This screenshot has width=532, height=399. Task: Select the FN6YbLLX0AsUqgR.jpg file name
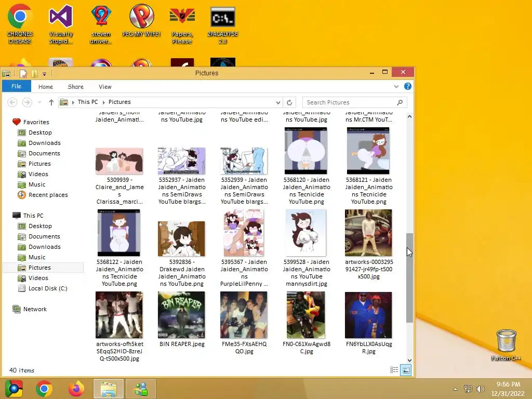369,348
